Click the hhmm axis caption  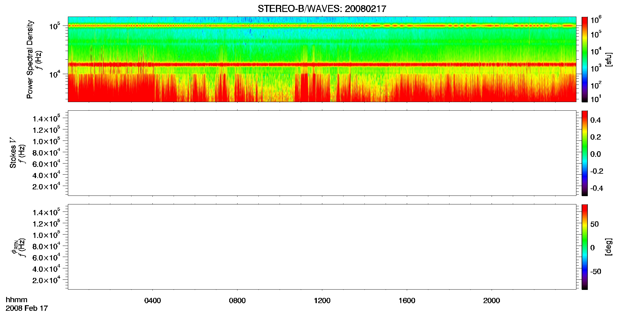(x=17, y=300)
